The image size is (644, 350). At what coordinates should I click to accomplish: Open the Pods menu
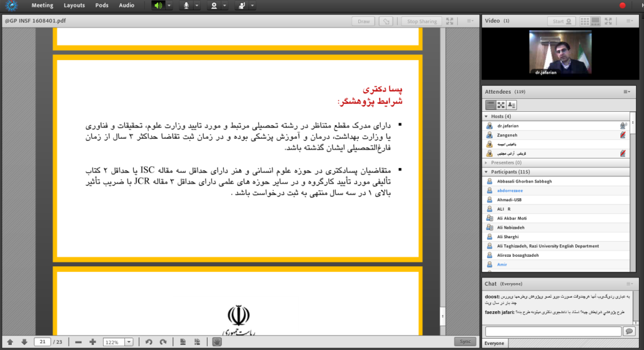(x=101, y=6)
